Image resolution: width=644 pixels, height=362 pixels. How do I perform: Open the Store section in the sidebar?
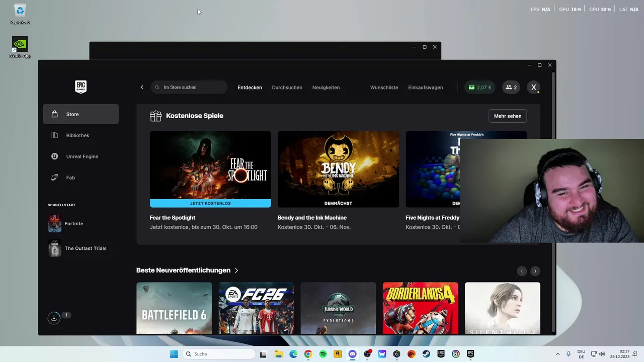click(80, 114)
